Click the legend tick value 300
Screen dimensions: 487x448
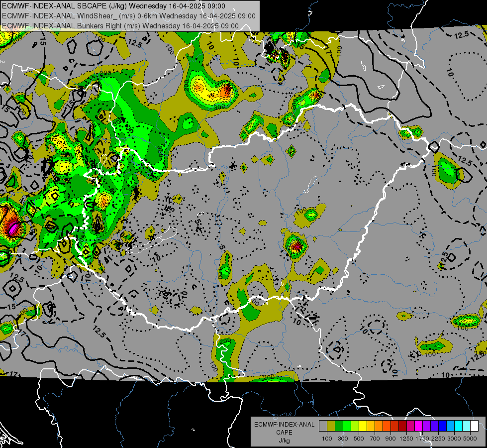point(343,439)
